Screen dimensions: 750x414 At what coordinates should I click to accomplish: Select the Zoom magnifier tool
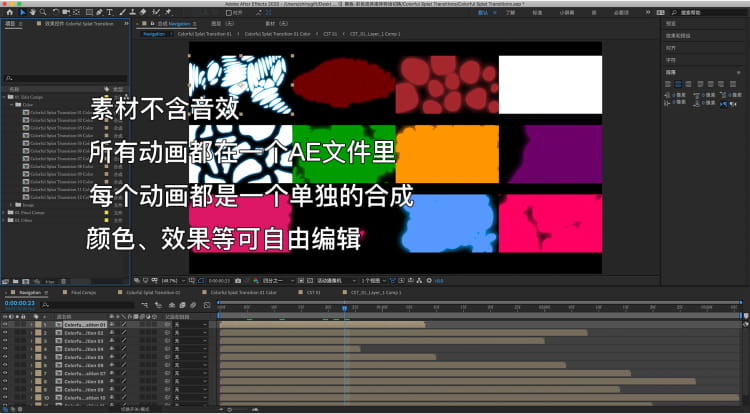(43, 12)
